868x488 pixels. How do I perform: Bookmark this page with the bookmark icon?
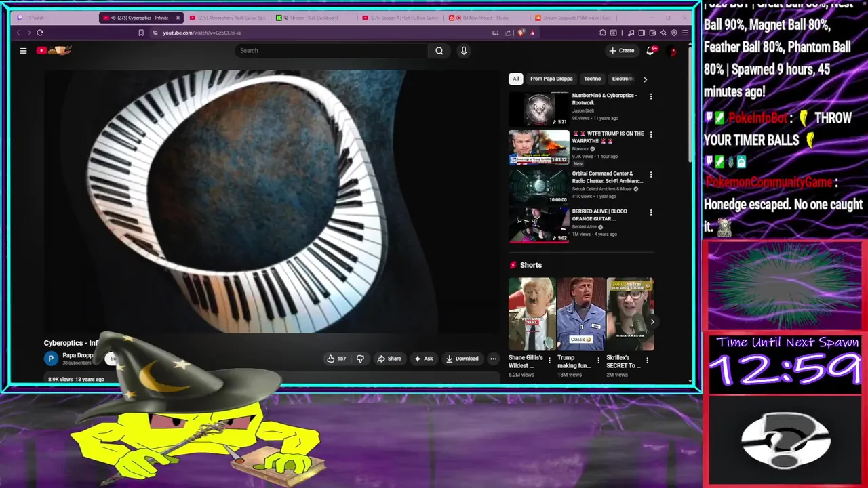coord(141,33)
